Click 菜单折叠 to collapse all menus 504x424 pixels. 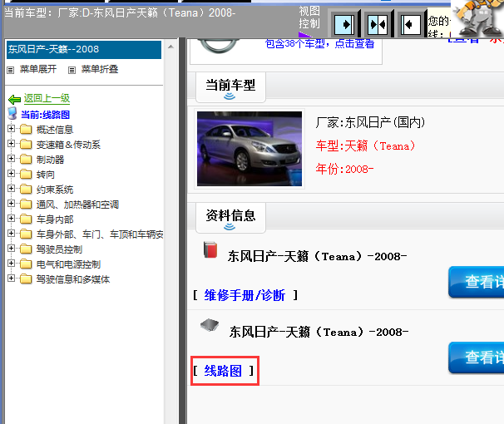click(x=100, y=69)
